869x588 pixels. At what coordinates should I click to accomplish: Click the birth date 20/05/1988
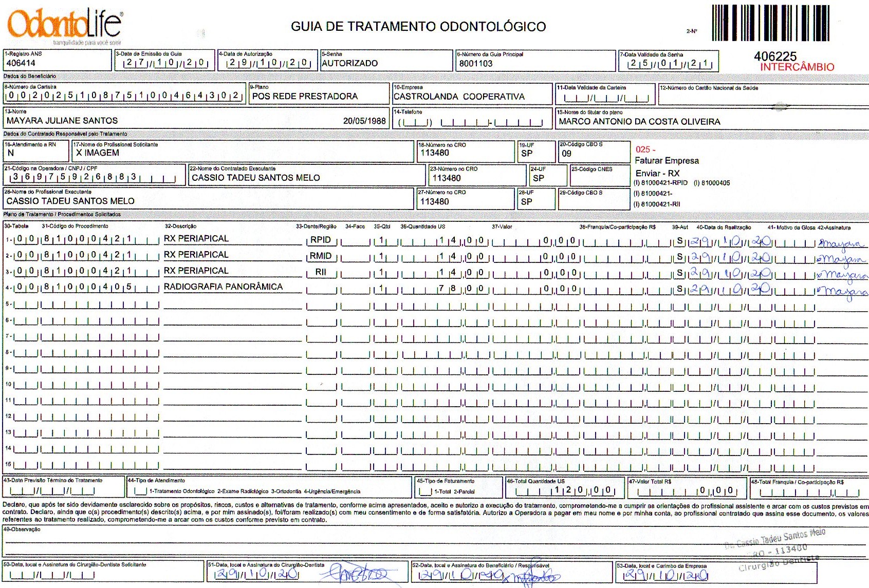[x=364, y=121]
